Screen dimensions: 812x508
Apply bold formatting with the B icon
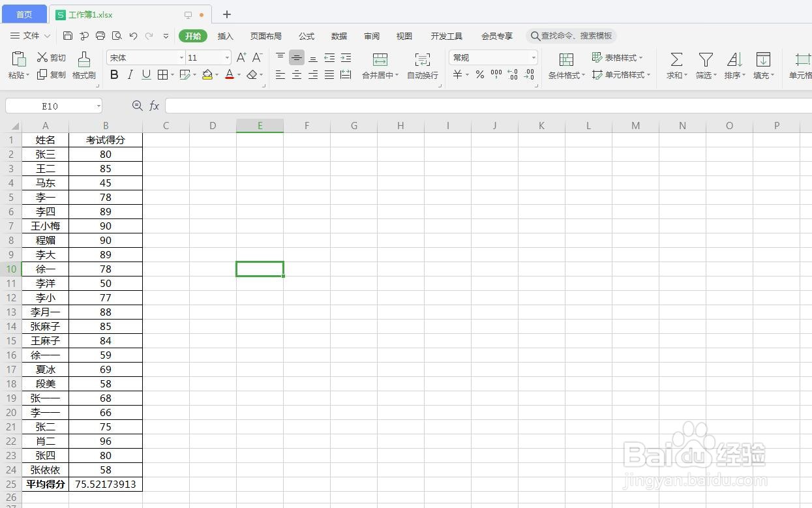[114, 74]
